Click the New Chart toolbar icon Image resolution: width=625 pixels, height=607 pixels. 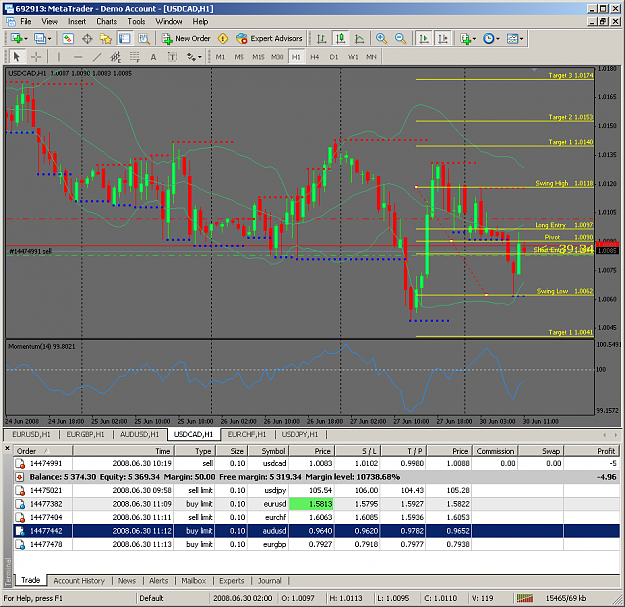(x=17, y=39)
